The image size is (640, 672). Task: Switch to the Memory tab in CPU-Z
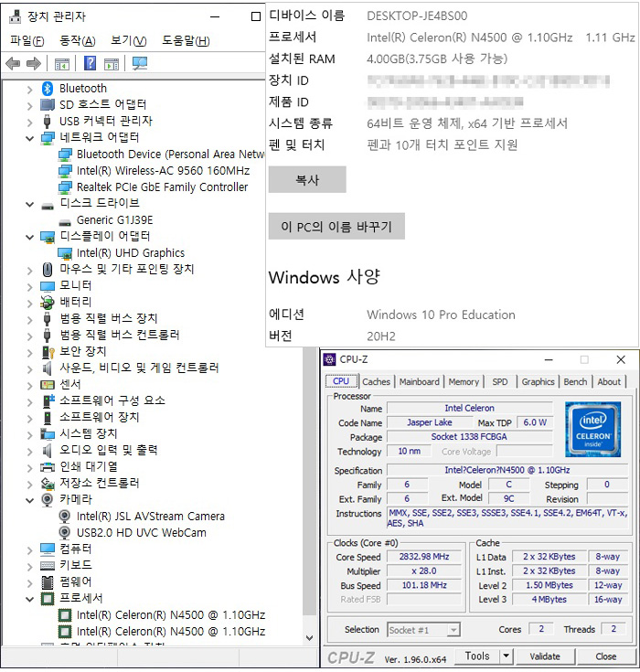[464, 381]
